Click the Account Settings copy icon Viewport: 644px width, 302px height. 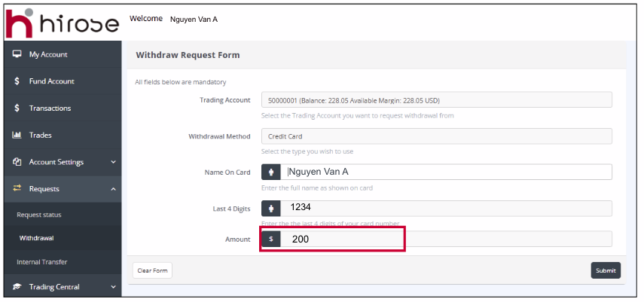click(17, 162)
